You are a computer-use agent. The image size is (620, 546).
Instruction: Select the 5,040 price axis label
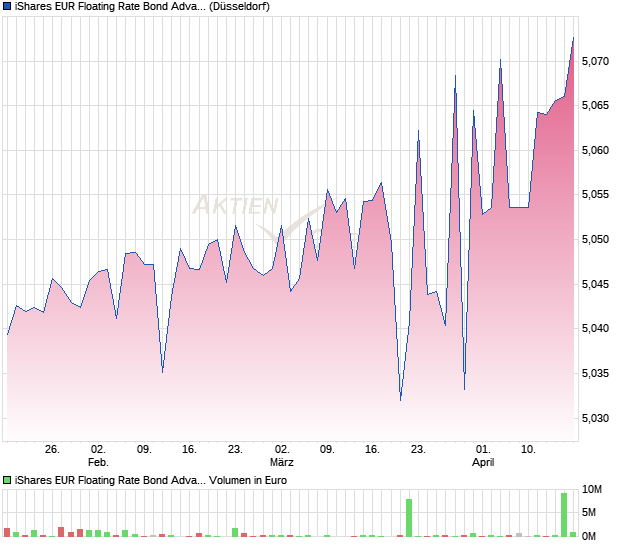pos(595,328)
